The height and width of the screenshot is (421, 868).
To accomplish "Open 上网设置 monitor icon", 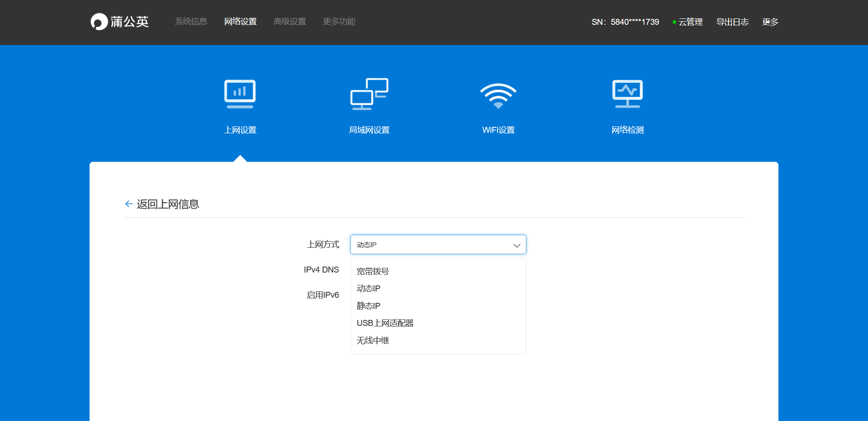I will (x=240, y=94).
